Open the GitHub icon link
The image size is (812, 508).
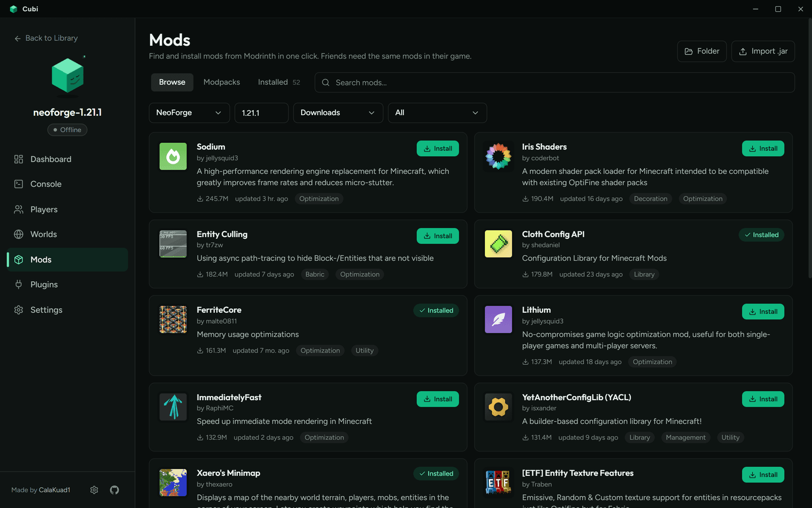[x=114, y=490]
